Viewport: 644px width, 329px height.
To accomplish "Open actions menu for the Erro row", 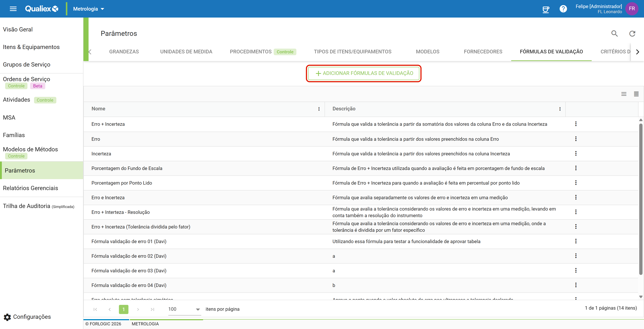I will click(x=576, y=139).
